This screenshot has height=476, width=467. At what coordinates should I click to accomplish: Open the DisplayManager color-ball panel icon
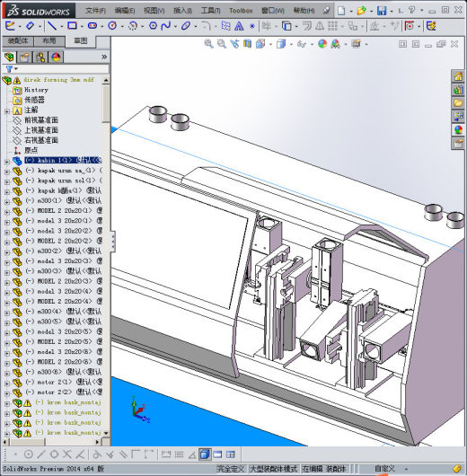(x=56, y=57)
